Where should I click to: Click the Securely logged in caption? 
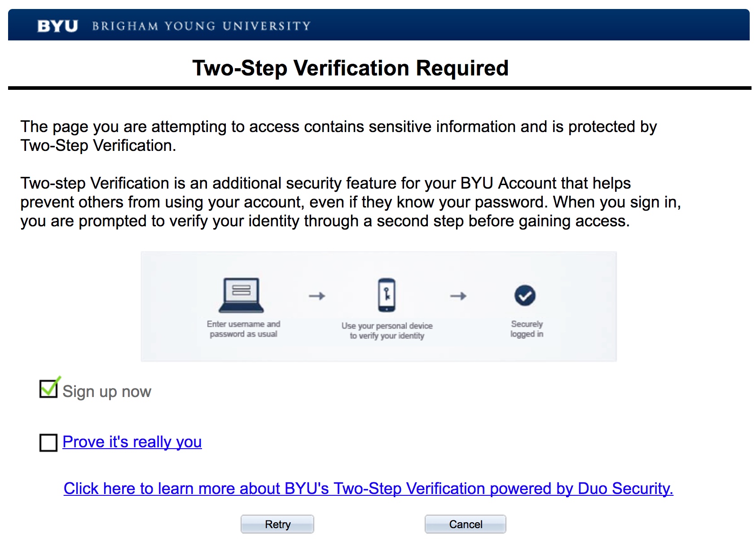tap(527, 329)
